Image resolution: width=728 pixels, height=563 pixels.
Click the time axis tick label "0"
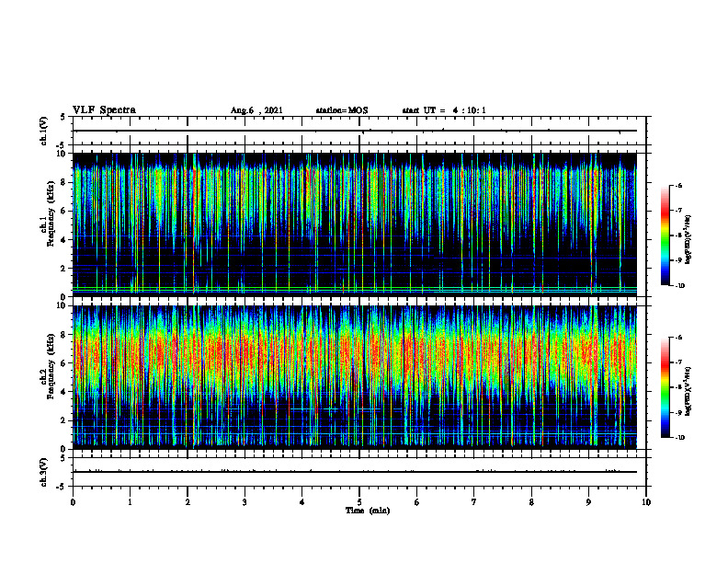[x=73, y=502]
